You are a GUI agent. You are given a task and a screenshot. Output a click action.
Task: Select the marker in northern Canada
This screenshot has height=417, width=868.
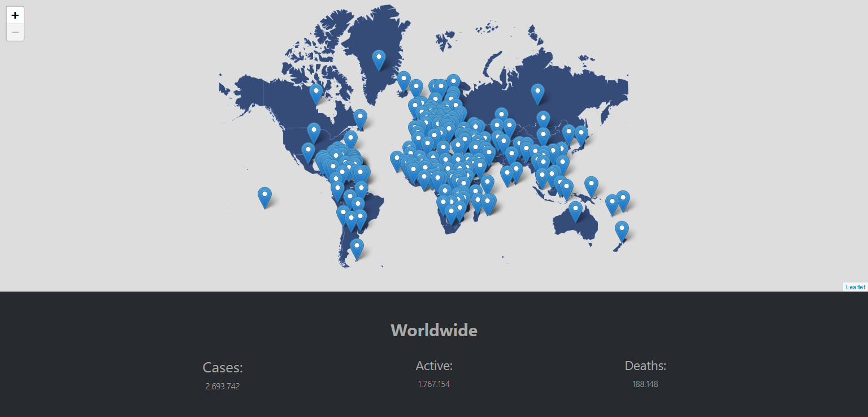(x=316, y=94)
